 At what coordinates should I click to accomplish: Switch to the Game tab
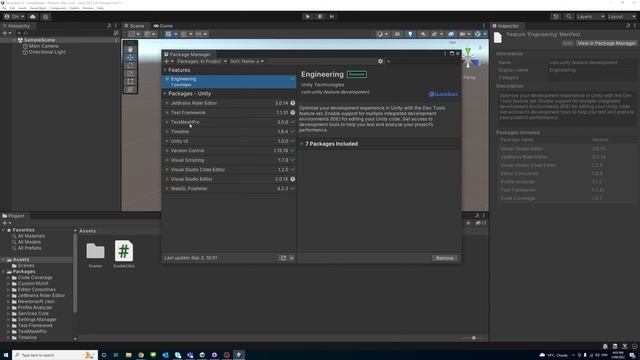(163, 26)
